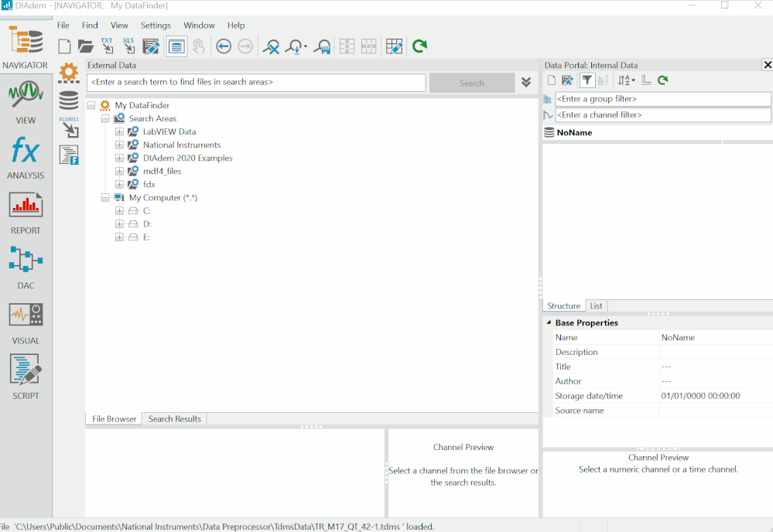773x532 pixels.
Task: Collapse the Search Areas node
Action: click(105, 119)
